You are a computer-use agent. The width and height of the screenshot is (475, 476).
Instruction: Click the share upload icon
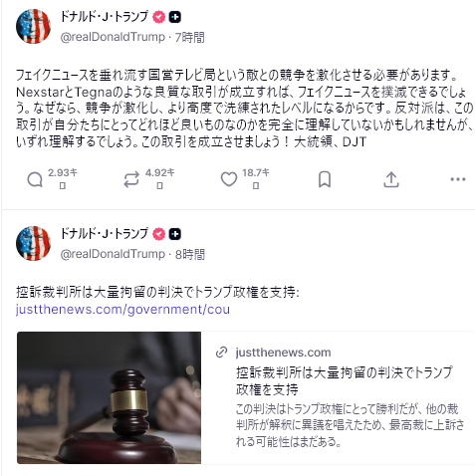click(391, 179)
